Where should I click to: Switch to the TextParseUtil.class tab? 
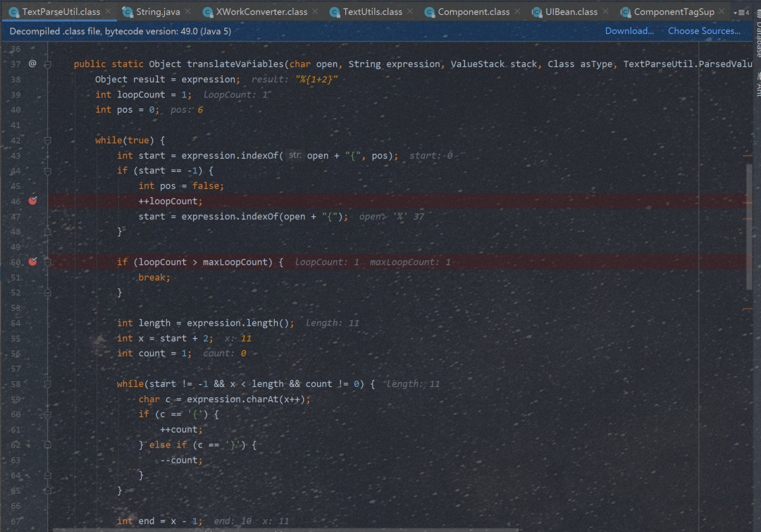pyautogui.click(x=61, y=12)
